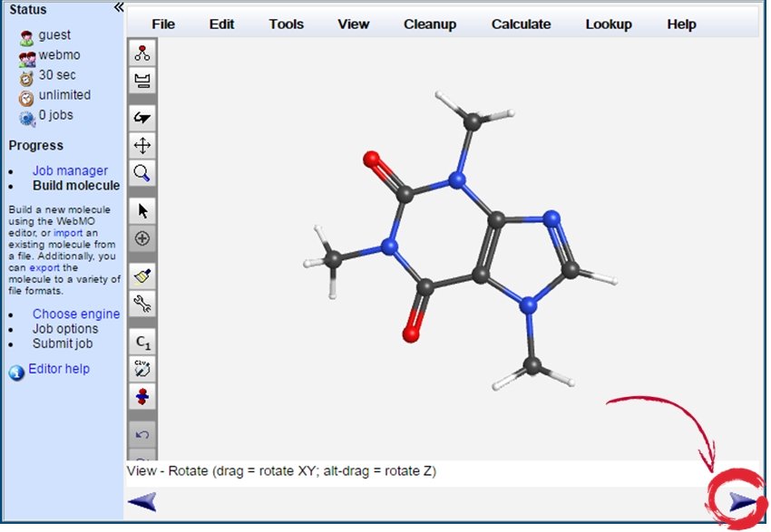Collapse the Status sidebar with the double chevron

point(116,7)
